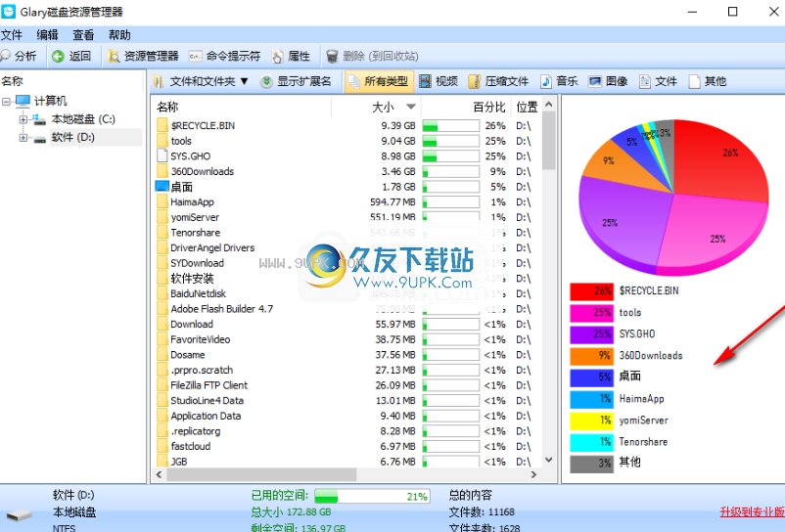Filter by the Video (视频) type icon

pyautogui.click(x=425, y=81)
